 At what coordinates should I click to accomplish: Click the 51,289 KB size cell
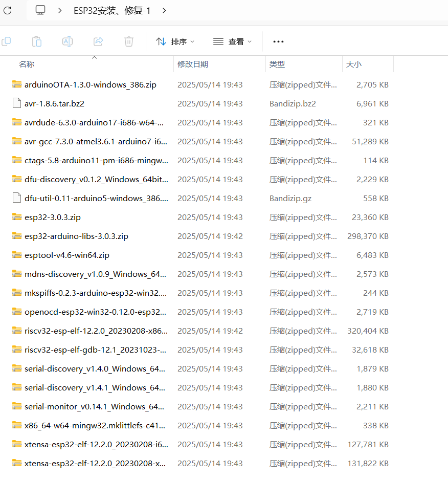click(370, 142)
